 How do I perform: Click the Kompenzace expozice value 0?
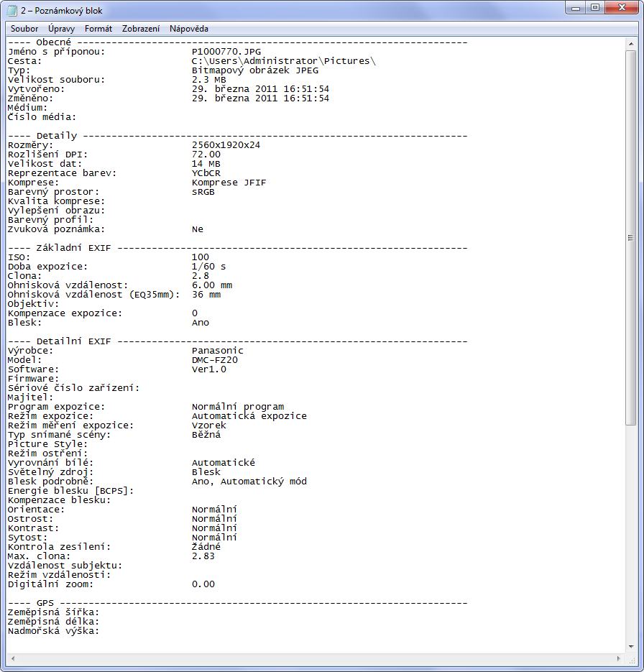(195, 313)
